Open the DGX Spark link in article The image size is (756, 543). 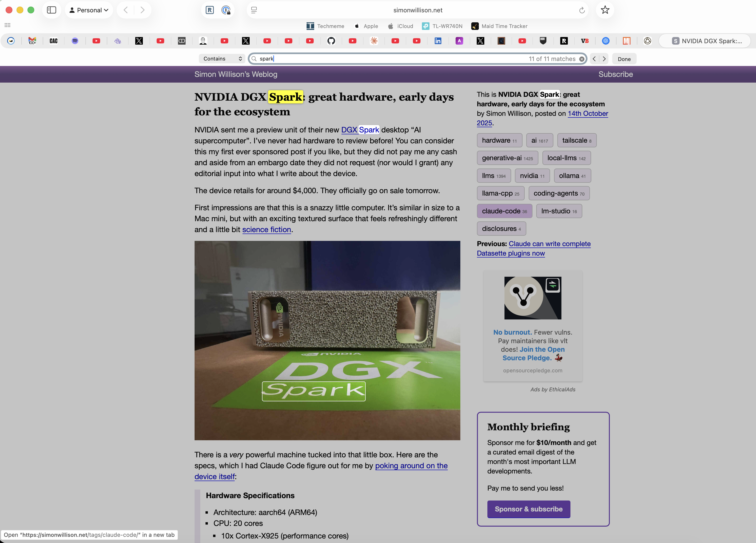tap(360, 130)
